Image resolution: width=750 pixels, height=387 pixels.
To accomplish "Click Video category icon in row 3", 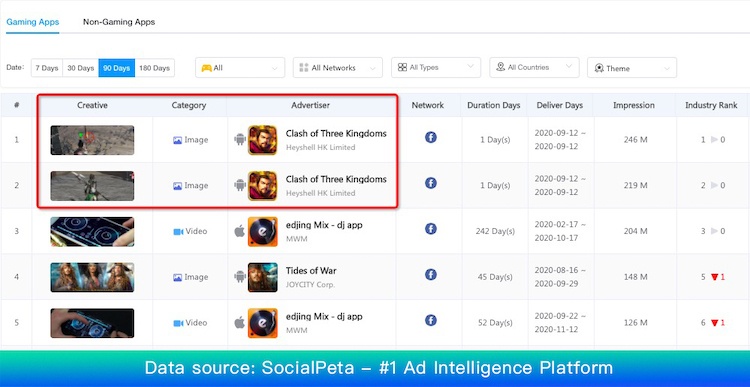I will (x=178, y=232).
